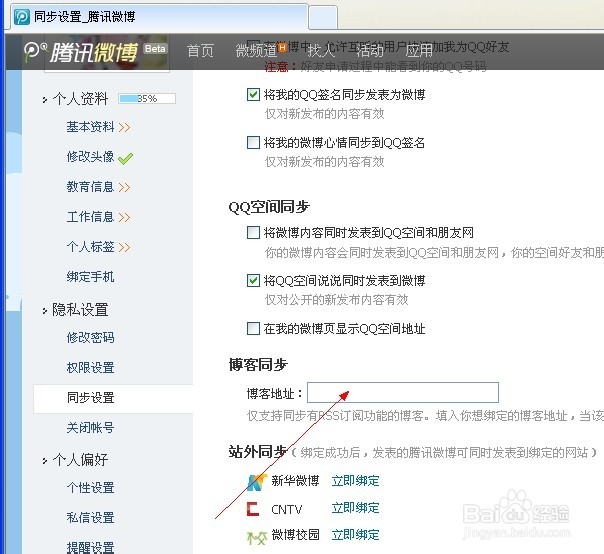Screen dimensions: 604x554
Task: Click 立即绑定 for 新华微博
Action: (x=355, y=481)
